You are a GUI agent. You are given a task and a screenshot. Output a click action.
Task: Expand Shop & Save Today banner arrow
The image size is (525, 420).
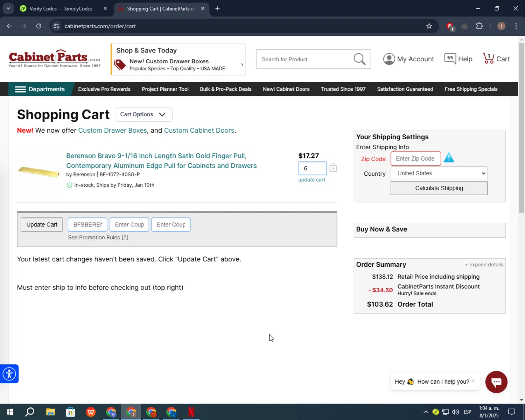click(x=242, y=65)
